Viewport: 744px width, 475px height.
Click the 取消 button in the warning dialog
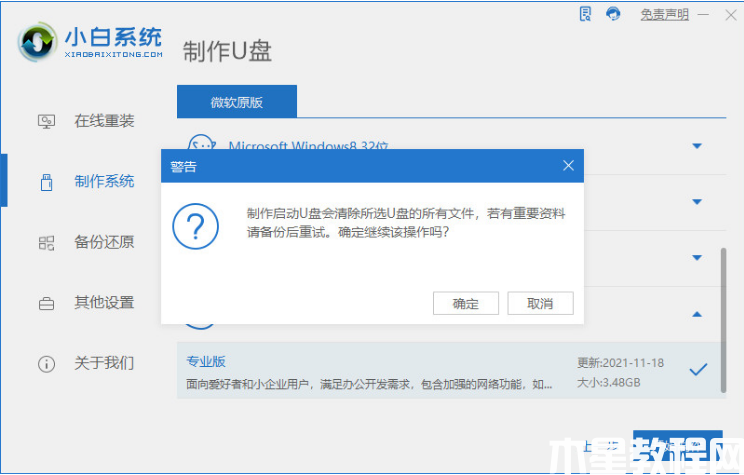[x=540, y=303]
